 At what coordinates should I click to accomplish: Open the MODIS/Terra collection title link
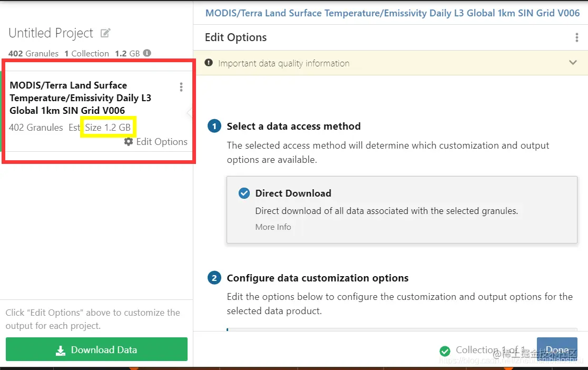point(392,13)
